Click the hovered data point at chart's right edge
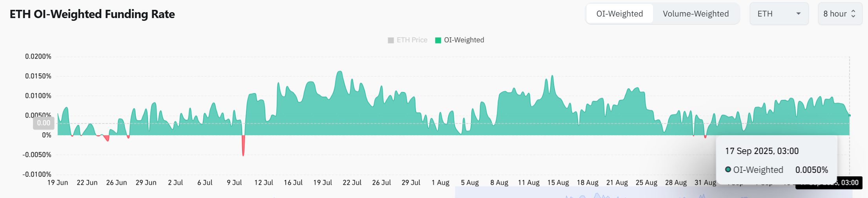 click(x=850, y=115)
